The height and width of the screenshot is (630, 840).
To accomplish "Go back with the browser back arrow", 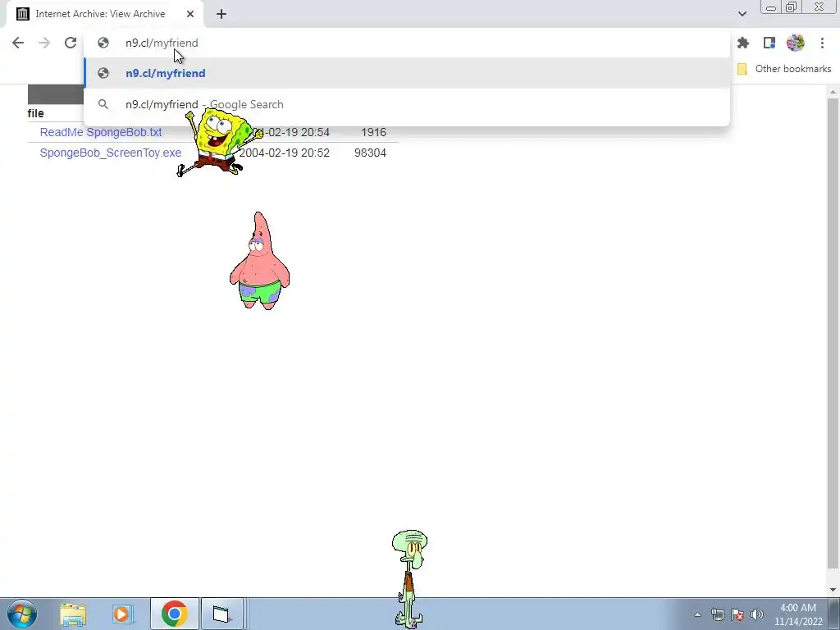I will pyautogui.click(x=18, y=43).
